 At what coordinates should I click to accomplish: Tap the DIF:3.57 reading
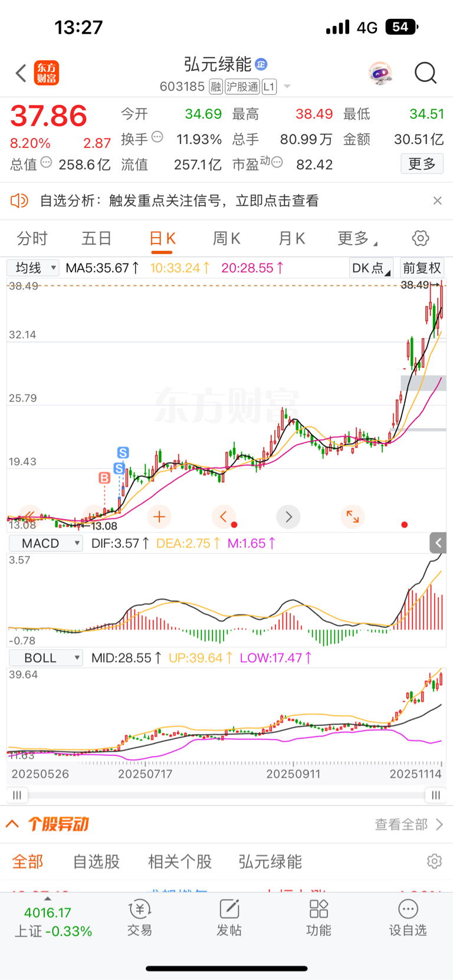tap(120, 543)
